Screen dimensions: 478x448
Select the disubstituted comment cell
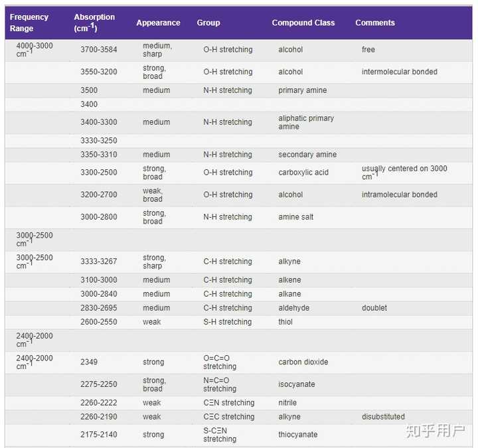tap(383, 417)
